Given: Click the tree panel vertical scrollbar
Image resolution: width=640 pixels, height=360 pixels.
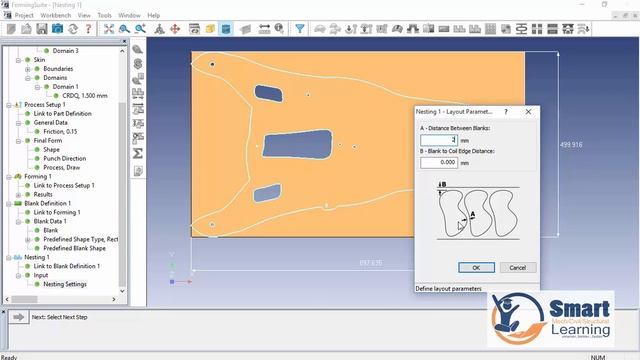Looking at the screenshot, I should [x=122, y=194].
